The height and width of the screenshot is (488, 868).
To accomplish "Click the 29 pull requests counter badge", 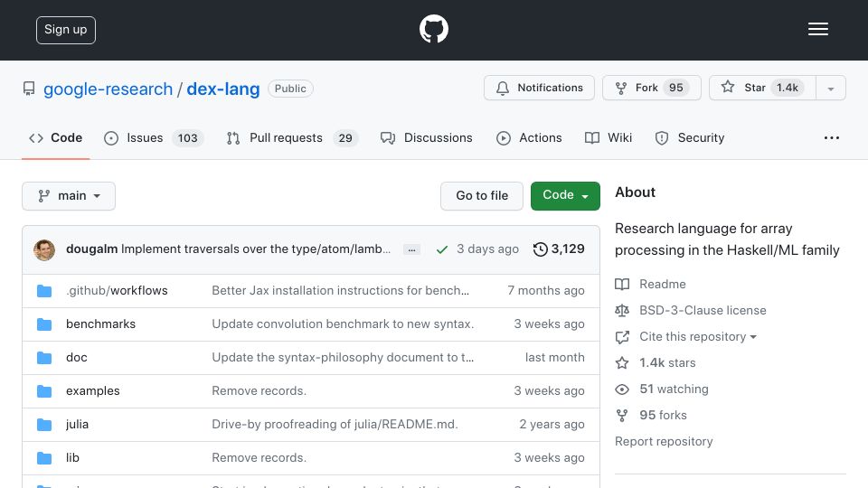I will [345, 137].
